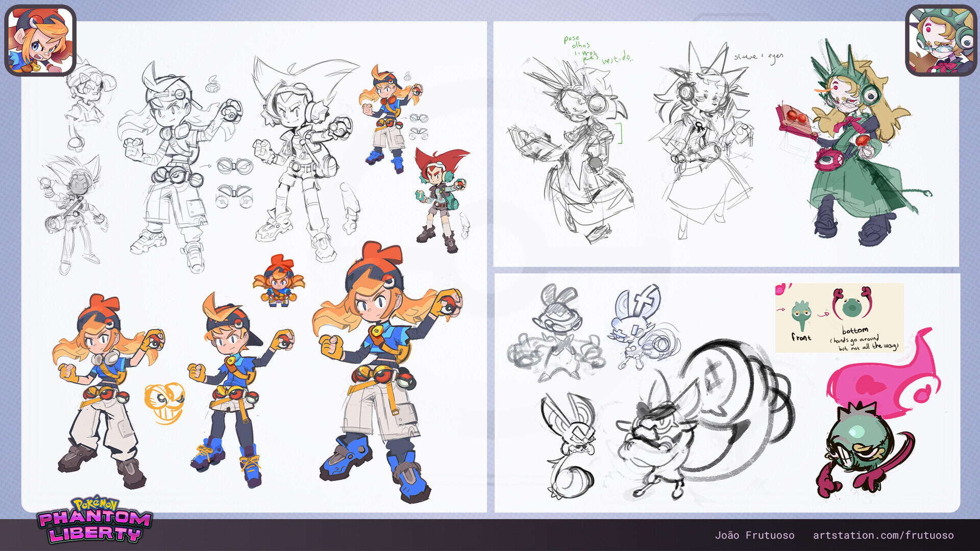Image resolution: width=980 pixels, height=551 pixels.
Task: Open the artstation.com/frutuoso link
Action: pyautogui.click(x=883, y=535)
